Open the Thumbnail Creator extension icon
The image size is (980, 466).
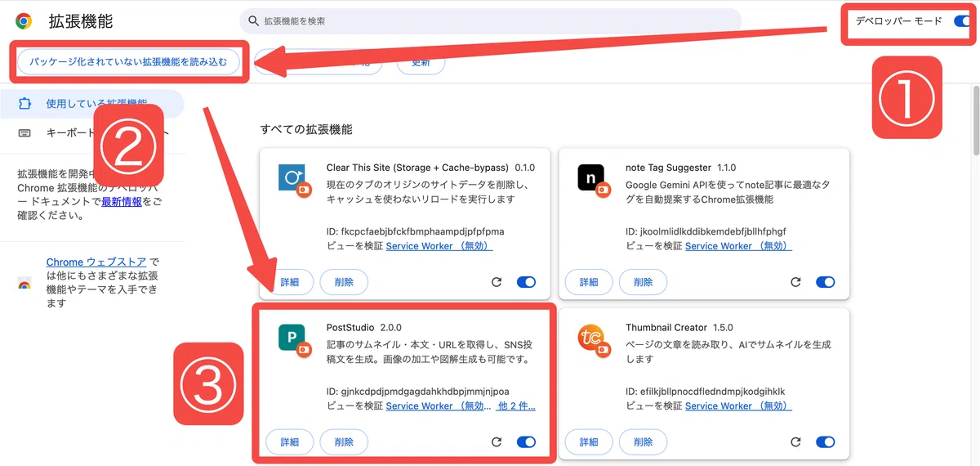pos(592,339)
